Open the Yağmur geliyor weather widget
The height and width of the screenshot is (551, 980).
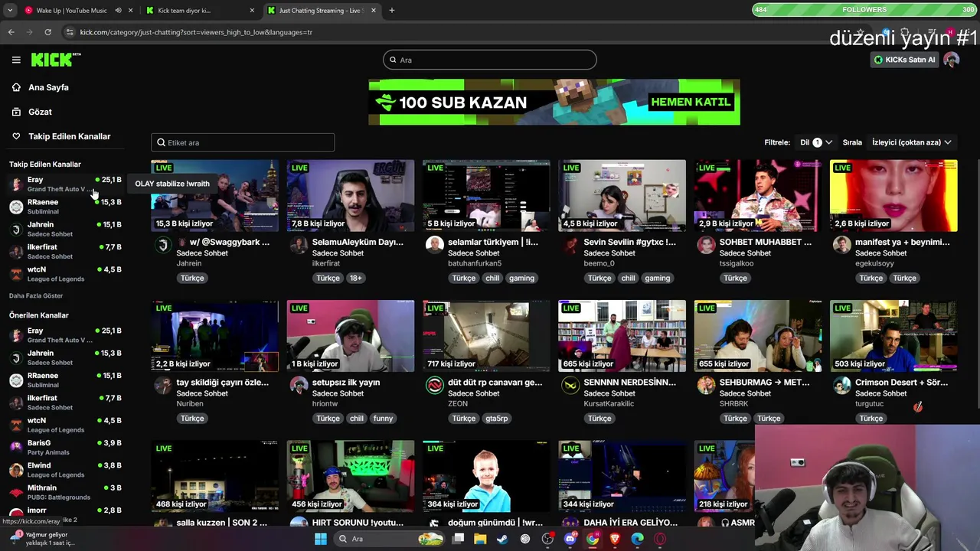click(42, 539)
